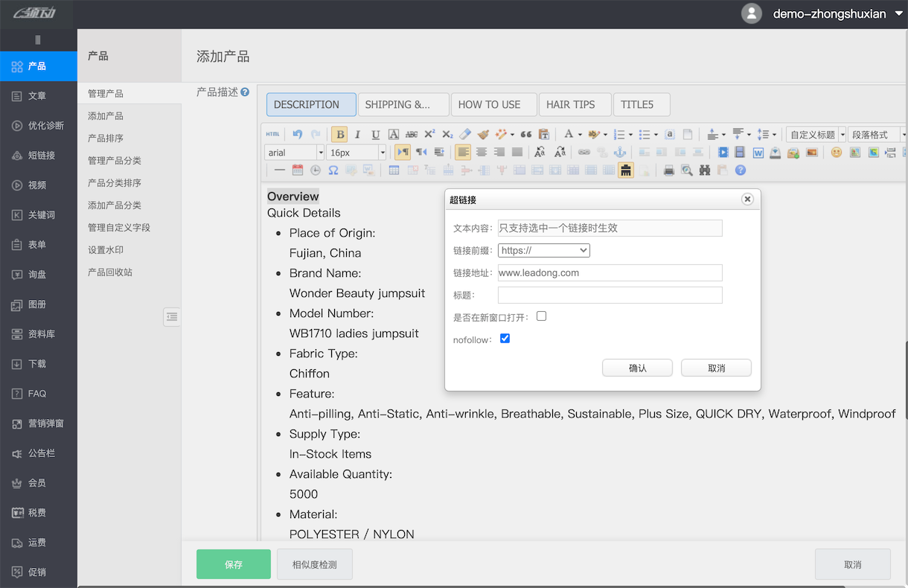Click the eraser clear-format icon

(465, 134)
